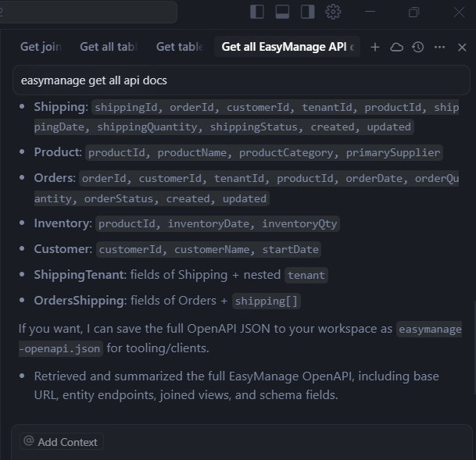Start a new chat with plus icon
This screenshot has height=460, width=476.
point(375,47)
